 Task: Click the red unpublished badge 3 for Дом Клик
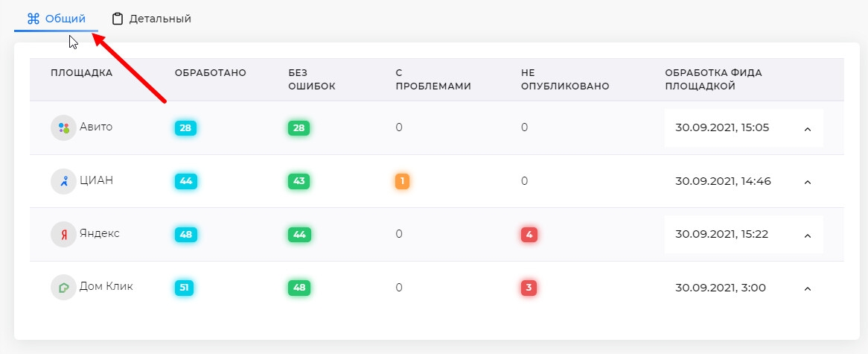529,288
